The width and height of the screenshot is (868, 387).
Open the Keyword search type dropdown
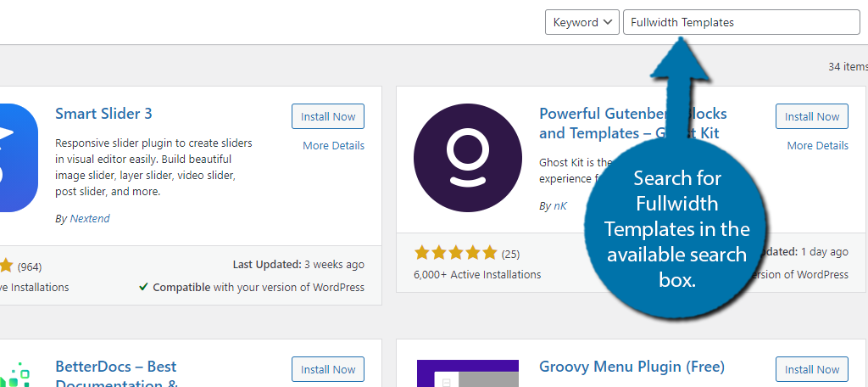pos(581,22)
